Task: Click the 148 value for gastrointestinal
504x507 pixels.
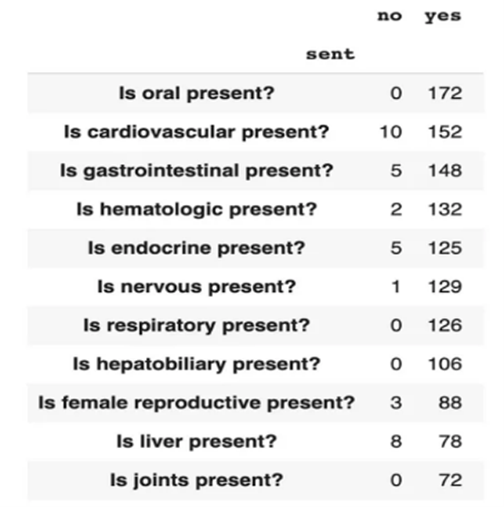Action: (x=445, y=171)
